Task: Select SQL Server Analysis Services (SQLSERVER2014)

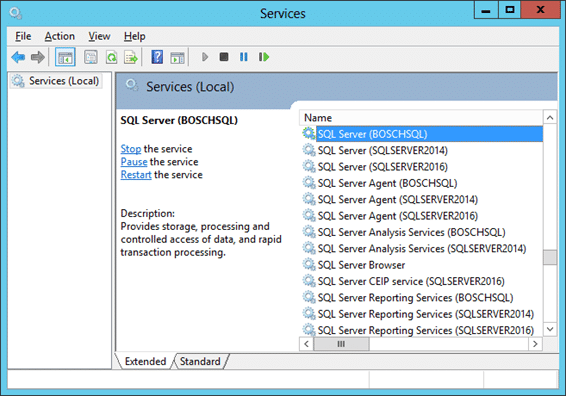Action: coord(422,248)
